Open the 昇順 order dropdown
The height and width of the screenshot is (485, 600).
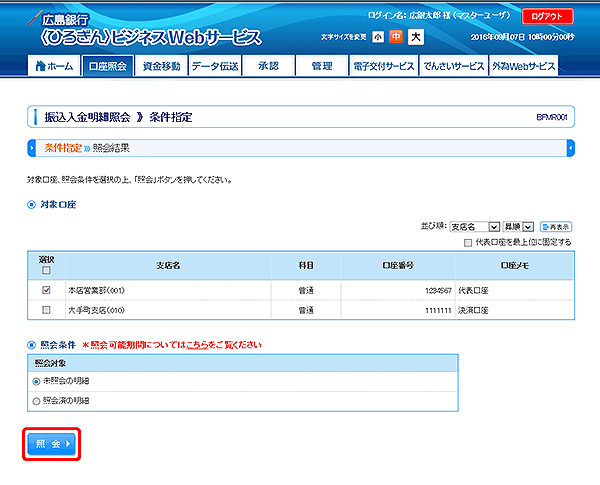[518, 227]
